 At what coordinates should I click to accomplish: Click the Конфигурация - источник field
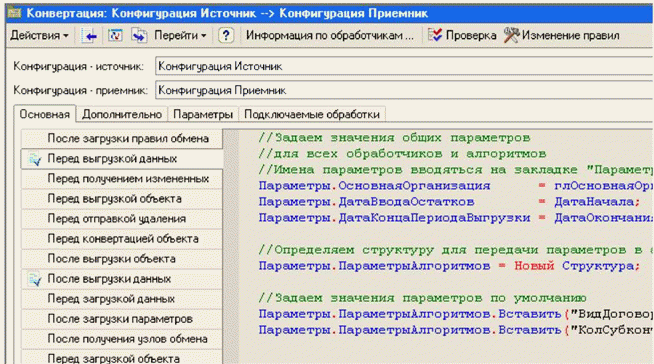pyautogui.click(x=404, y=66)
